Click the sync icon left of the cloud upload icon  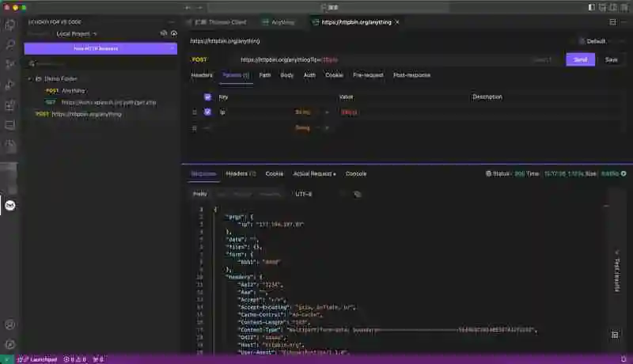pos(164,33)
